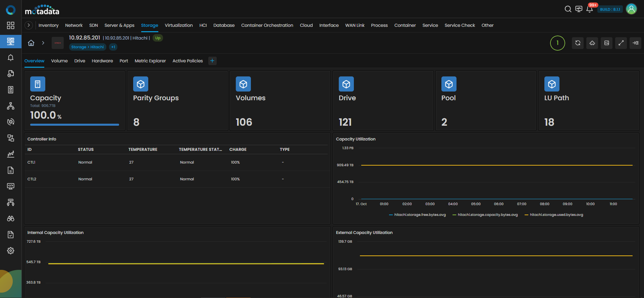Screen dimensions: 644x298
Task: Open the Virtualization menu item
Action: coord(178,25)
